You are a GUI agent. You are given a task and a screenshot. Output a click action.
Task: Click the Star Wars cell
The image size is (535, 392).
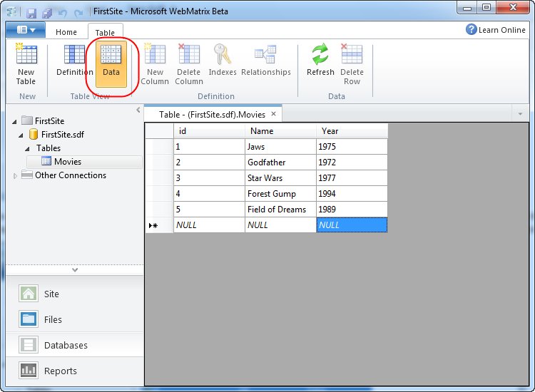coord(280,178)
